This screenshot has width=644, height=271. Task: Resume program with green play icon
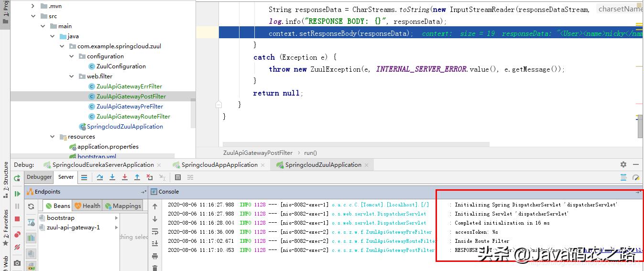[17, 194]
